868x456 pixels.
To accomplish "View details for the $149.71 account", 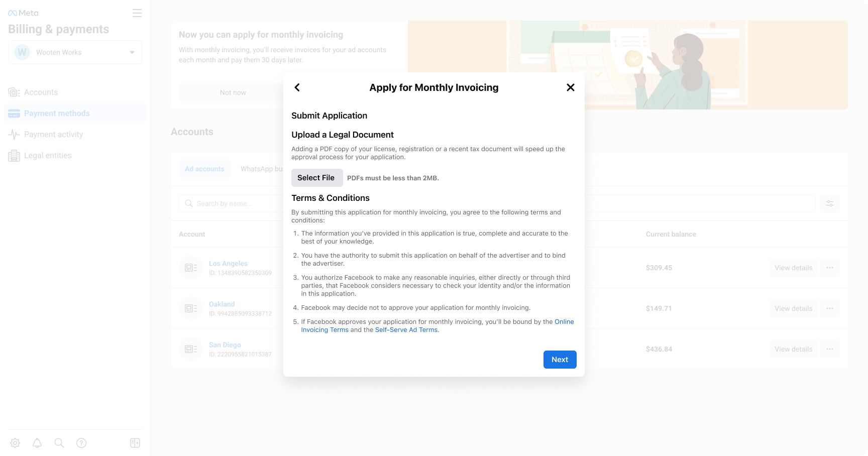I will pos(794,308).
